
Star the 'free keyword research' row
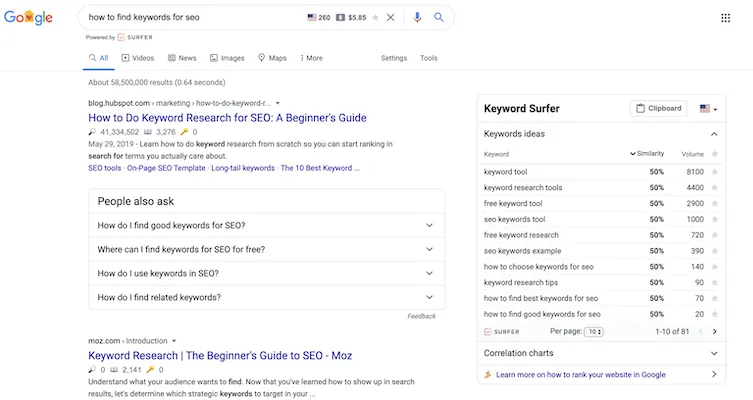tap(715, 235)
